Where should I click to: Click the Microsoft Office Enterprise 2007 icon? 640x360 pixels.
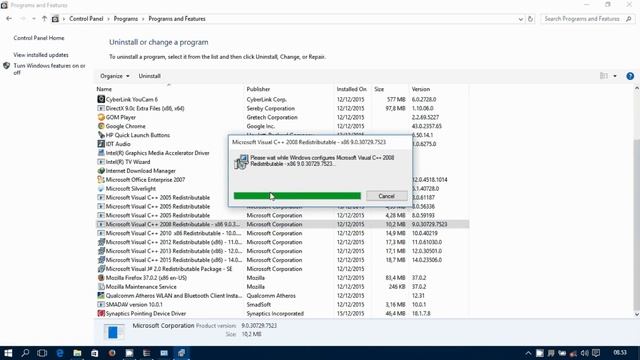(101, 180)
